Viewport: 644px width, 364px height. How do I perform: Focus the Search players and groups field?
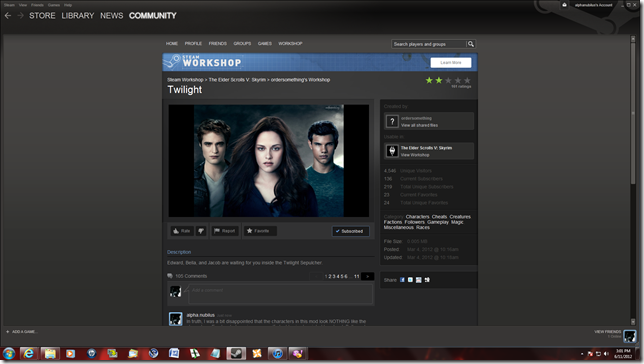(428, 44)
